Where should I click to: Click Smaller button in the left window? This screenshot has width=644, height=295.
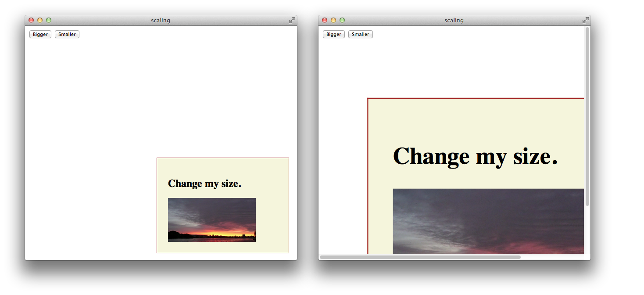[67, 34]
